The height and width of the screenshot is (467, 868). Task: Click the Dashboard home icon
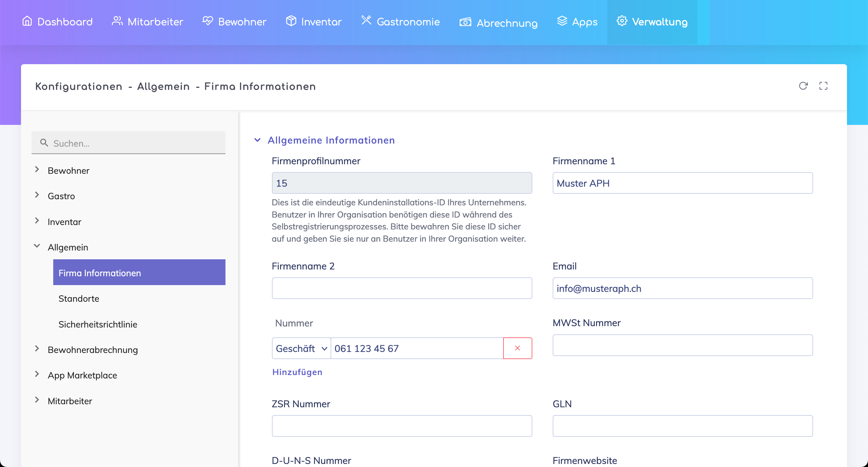(x=27, y=21)
